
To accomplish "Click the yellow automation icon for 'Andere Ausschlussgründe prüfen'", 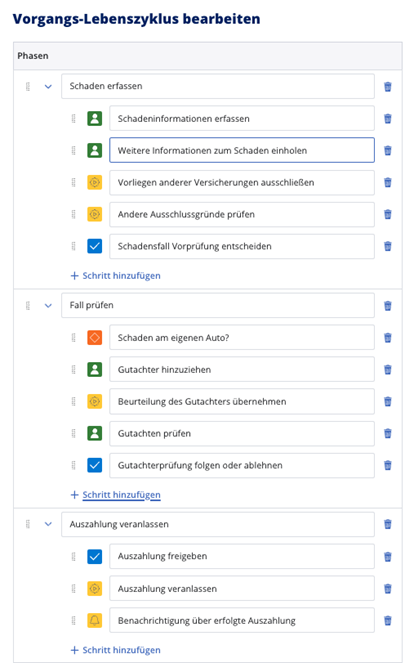I will tap(95, 214).
